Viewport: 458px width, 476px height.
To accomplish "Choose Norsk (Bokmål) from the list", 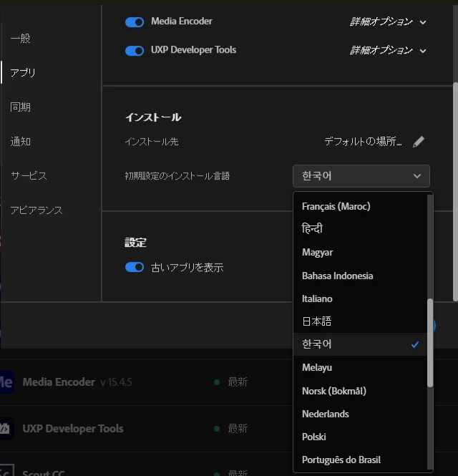I will [360, 391].
